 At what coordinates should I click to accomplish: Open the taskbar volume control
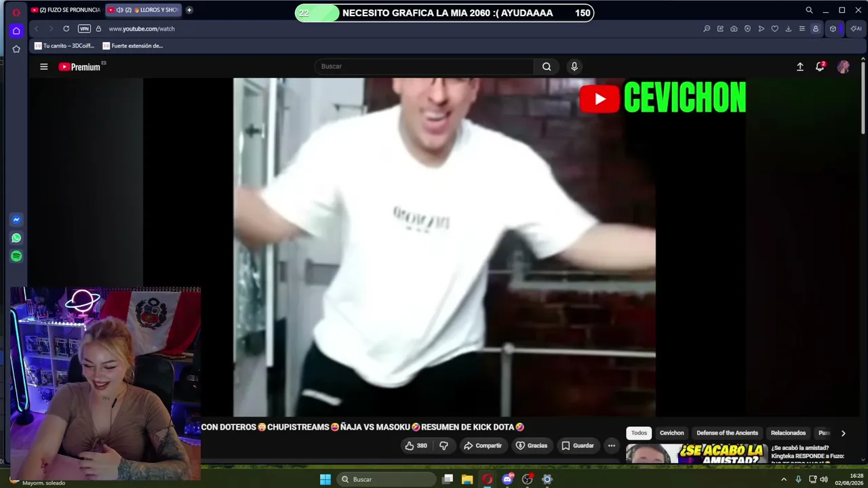[x=824, y=479]
